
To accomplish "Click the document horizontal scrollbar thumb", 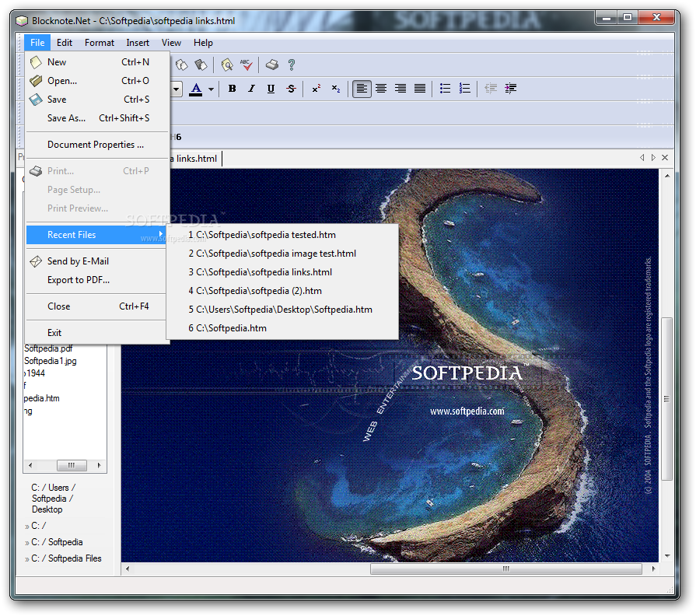I will click(x=506, y=569).
